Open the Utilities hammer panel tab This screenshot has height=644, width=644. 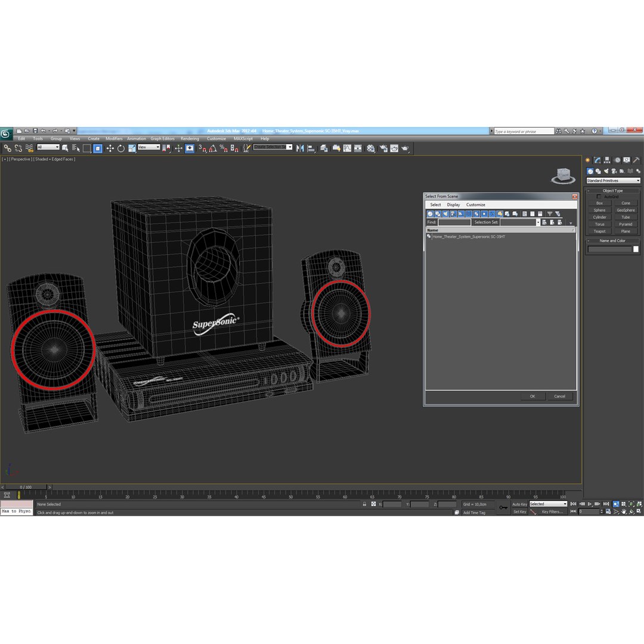[x=636, y=160]
